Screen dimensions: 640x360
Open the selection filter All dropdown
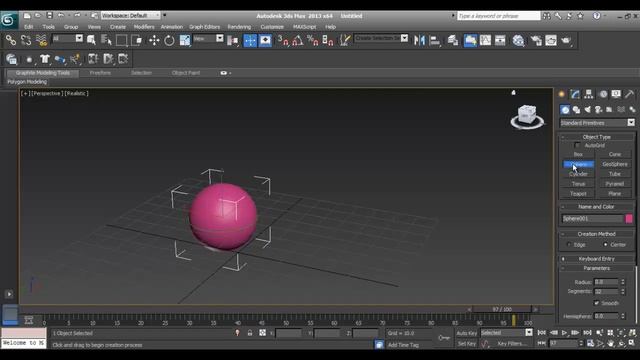pos(68,38)
